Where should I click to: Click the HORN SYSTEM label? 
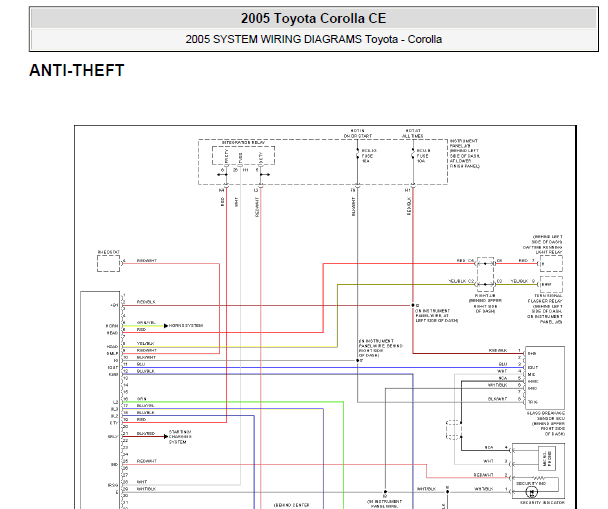point(186,326)
